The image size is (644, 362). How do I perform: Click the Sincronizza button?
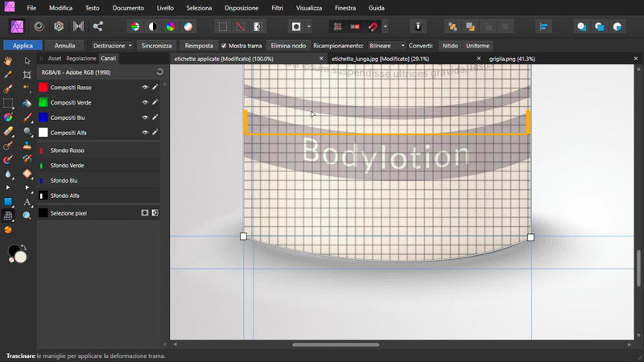point(156,46)
